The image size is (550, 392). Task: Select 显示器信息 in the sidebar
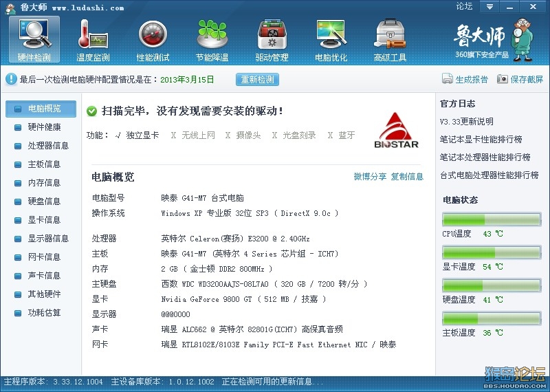click(41, 239)
